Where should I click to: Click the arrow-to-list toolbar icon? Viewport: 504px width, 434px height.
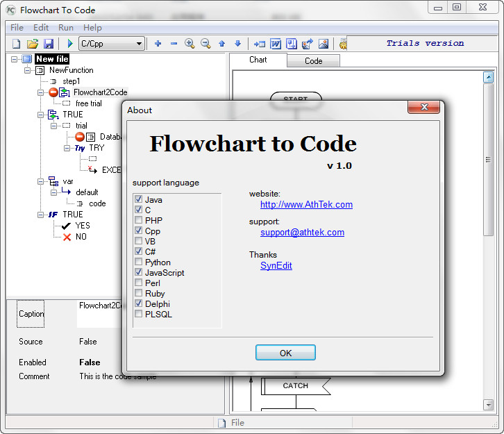(x=260, y=44)
